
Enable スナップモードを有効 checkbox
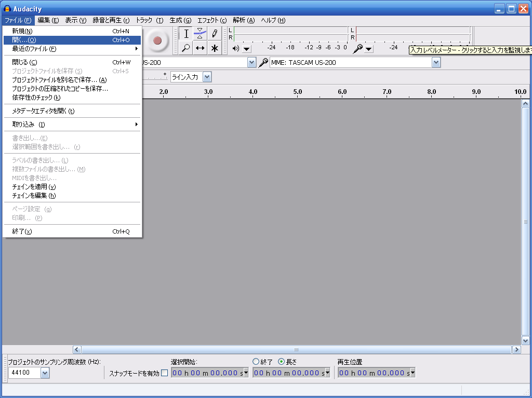[165, 373]
